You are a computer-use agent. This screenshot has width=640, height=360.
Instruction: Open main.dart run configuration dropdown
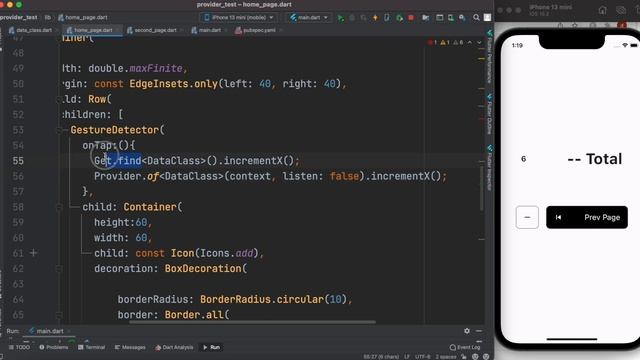pyautogui.click(x=309, y=18)
